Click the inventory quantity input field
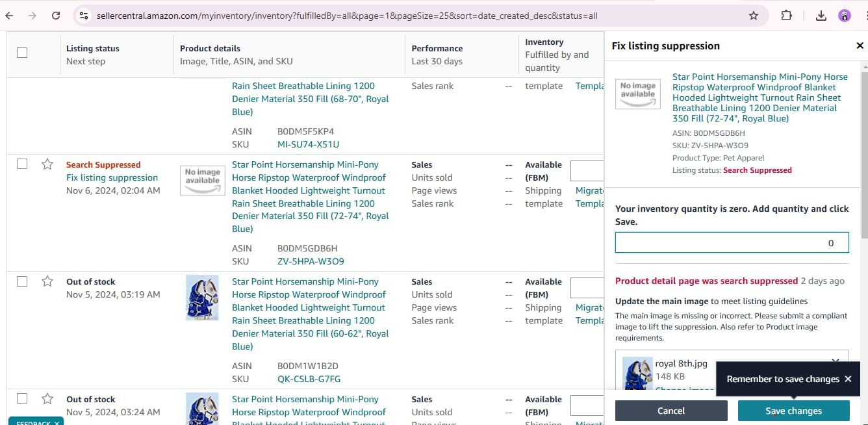This screenshot has height=425, width=868. click(x=732, y=242)
